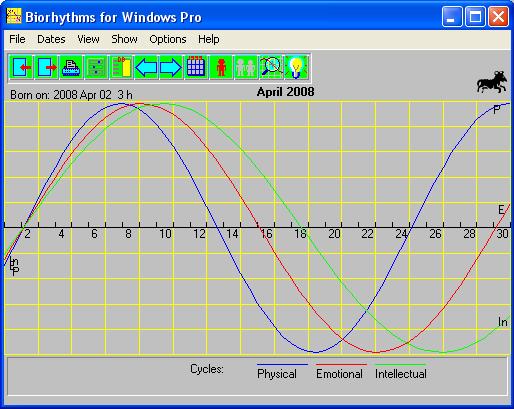The image size is (514, 409).
Task: Go to previous month with left arrow
Action: tap(146, 68)
